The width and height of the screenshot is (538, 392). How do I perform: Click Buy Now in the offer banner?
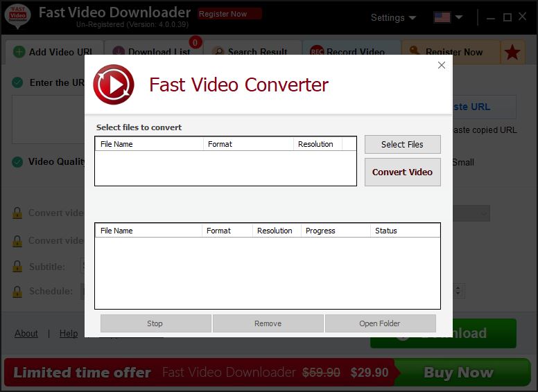coord(458,373)
